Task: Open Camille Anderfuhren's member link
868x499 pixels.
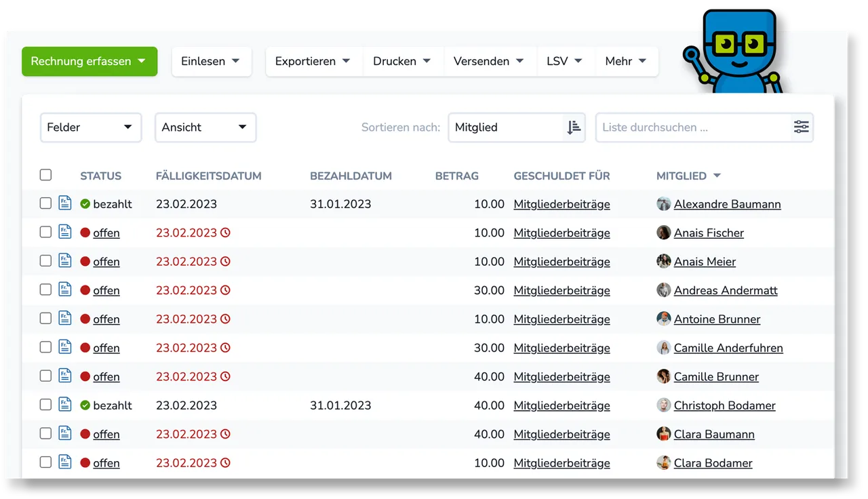Action: pyautogui.click(x=728, y=348)
